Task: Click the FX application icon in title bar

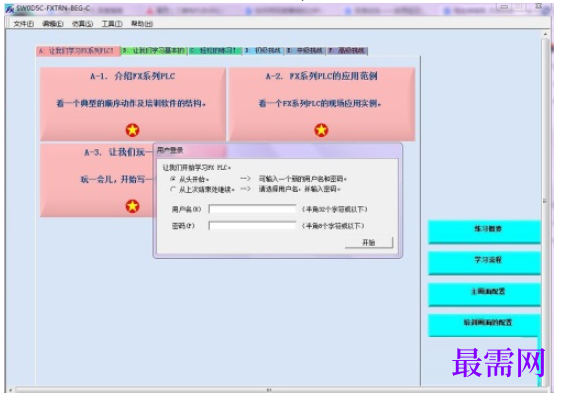Action: [10, 9]
